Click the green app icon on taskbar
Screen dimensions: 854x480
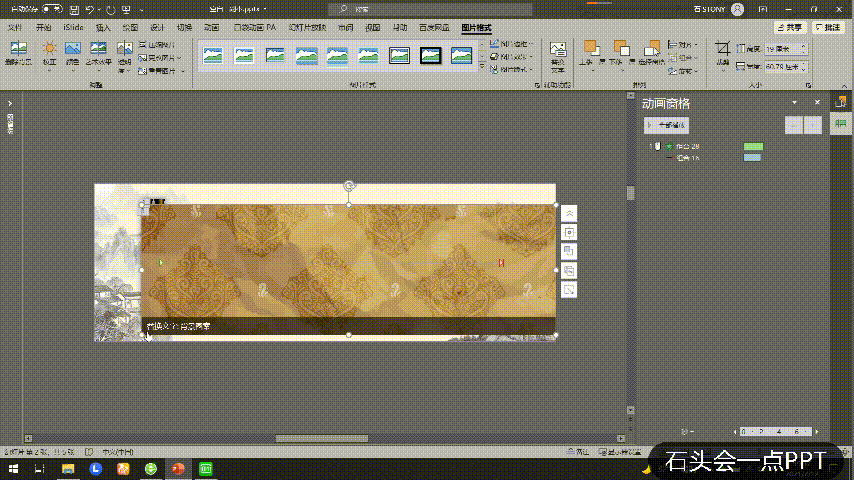pyautogui.click(x=206, y=469)
